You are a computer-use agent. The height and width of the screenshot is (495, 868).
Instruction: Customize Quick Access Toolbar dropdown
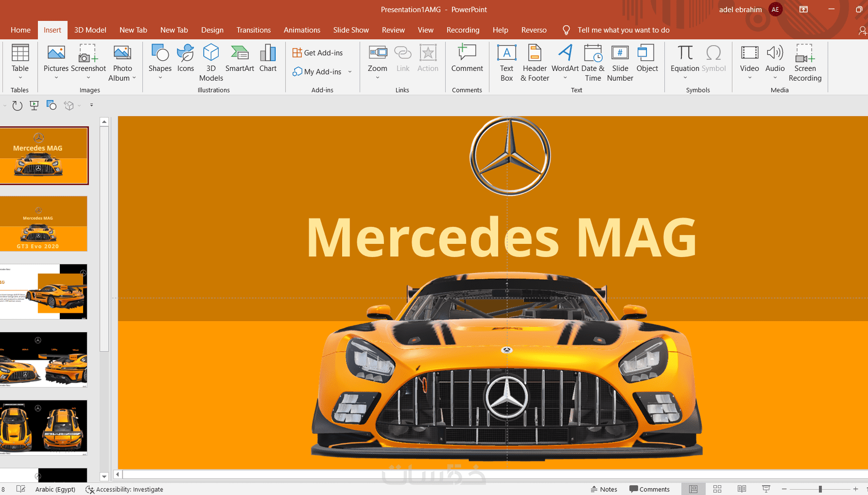[x=91, y=105]
